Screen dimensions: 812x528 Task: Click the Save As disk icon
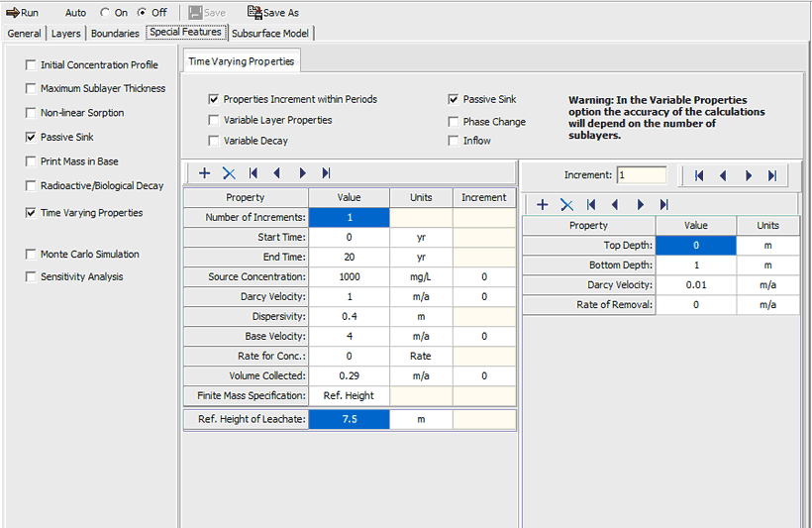pyautogui.click(x=254, y=13)
